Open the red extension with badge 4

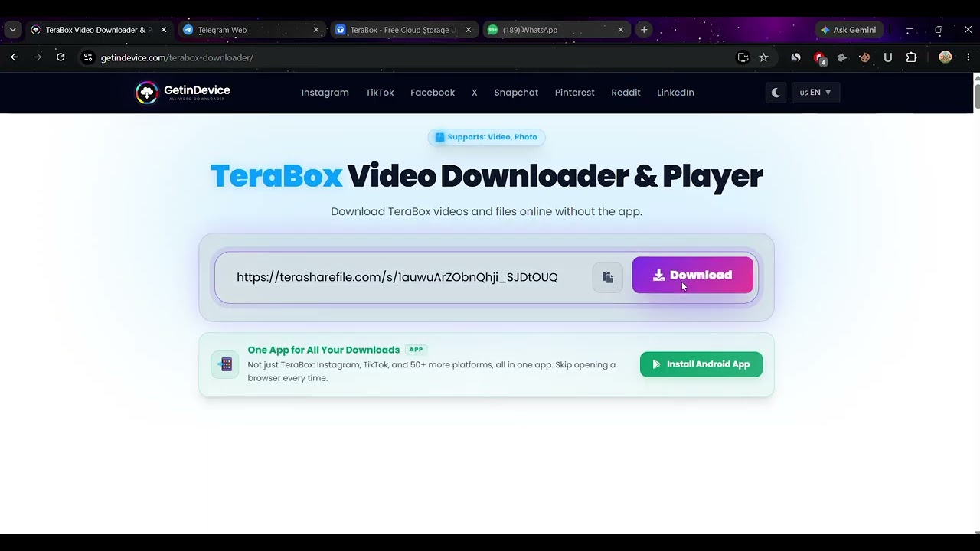(x=820, y=58)
